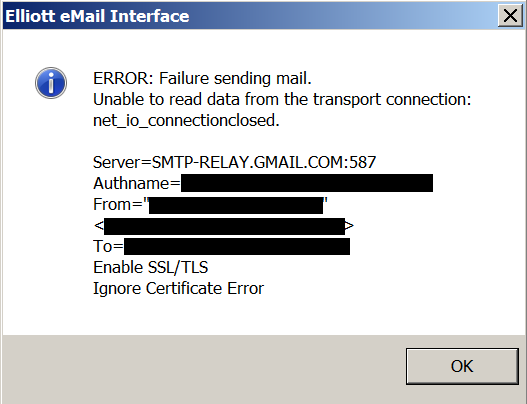527x404 pixels.
Task: Click the redacted From display name
Action: 236,205
